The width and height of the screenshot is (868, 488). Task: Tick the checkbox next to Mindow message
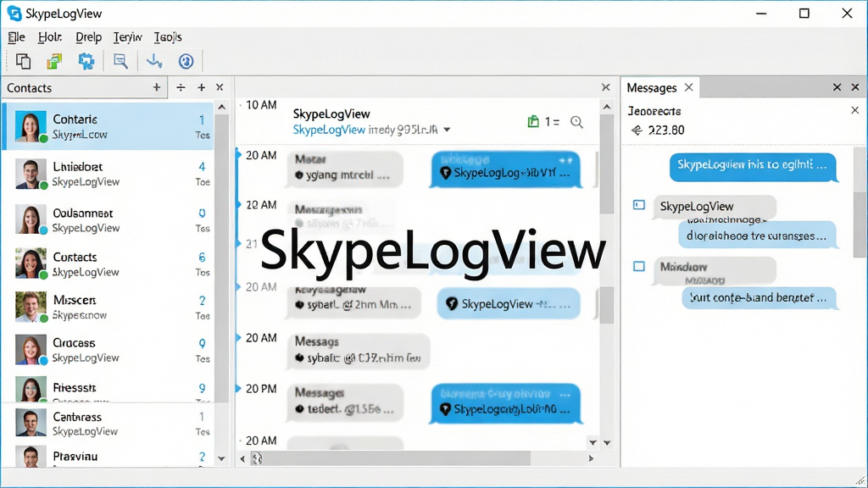pyautogui.click(x=639, y=266)
